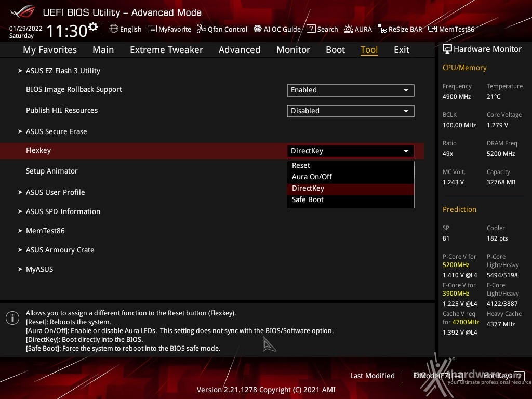
Task: Click the CPU/Memory section heading
Action: (464, 68)
